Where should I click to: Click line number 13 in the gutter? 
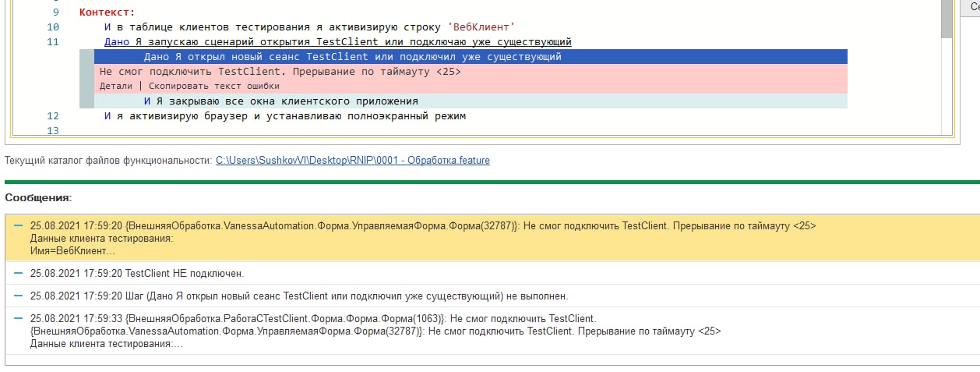point(53,130)
